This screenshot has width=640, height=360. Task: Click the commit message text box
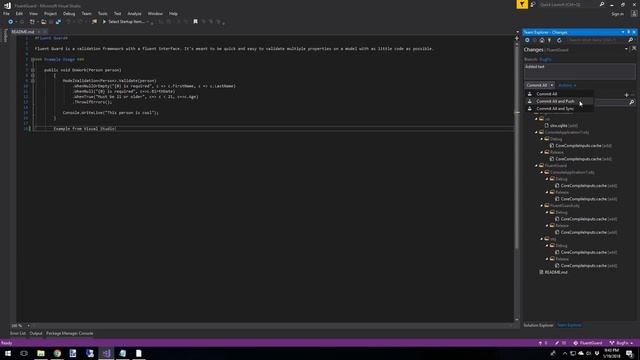click(580, 71)
